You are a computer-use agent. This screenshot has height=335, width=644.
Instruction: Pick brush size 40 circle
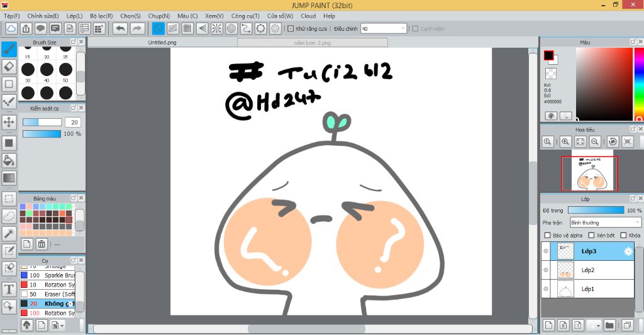pyautogui.click(x=47, y=69)
